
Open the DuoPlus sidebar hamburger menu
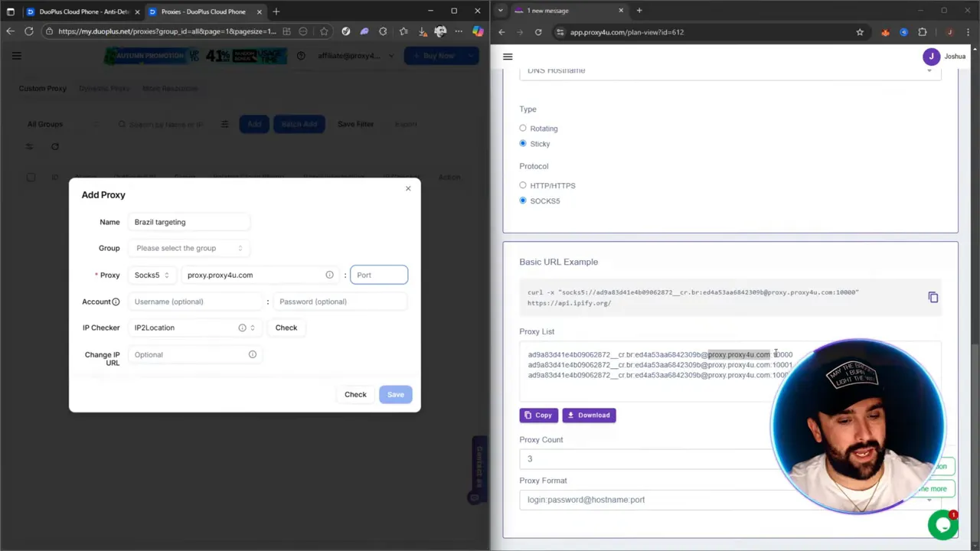click(x=17, y=56)
